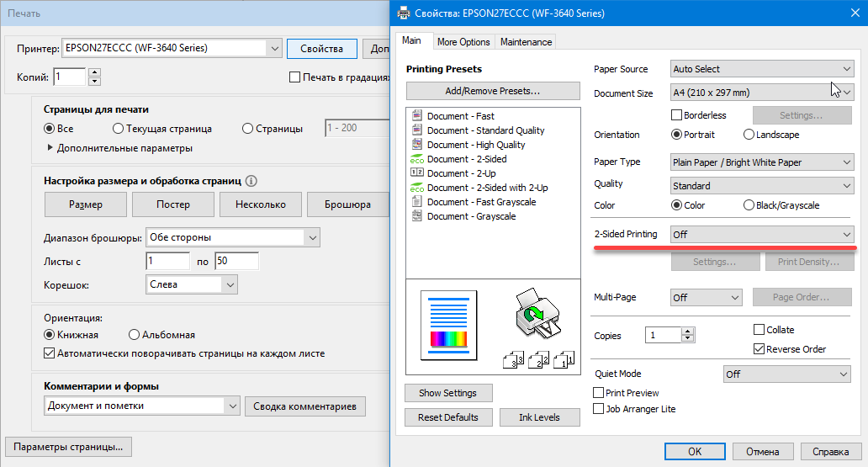Open the Paper Source dropdown

(x=762, y=69)
